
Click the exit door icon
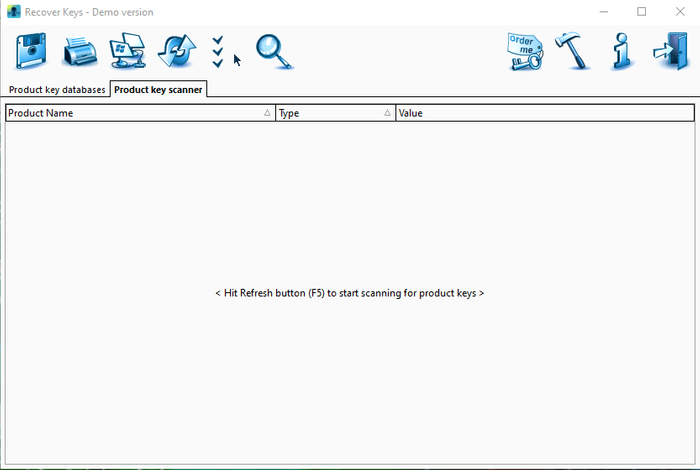click(667, 51)
